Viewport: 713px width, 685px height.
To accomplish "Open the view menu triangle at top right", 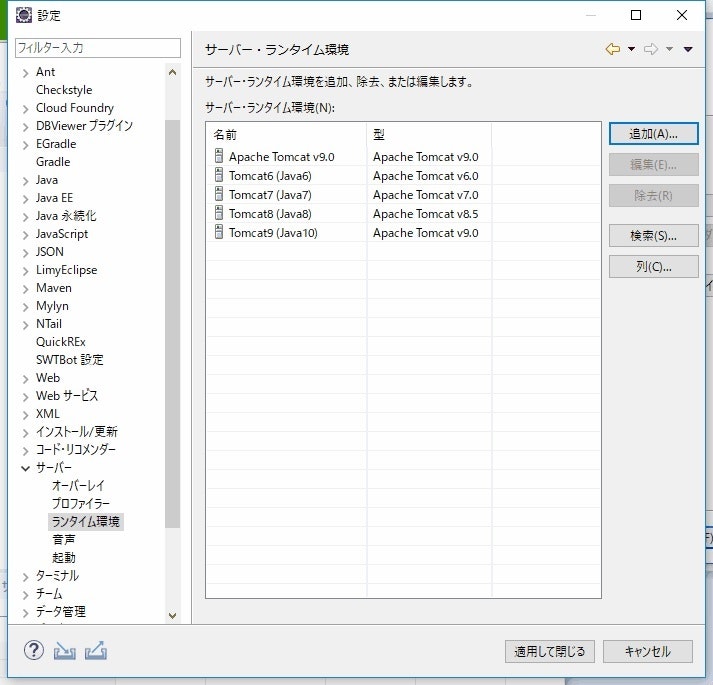I will (688, 49).
